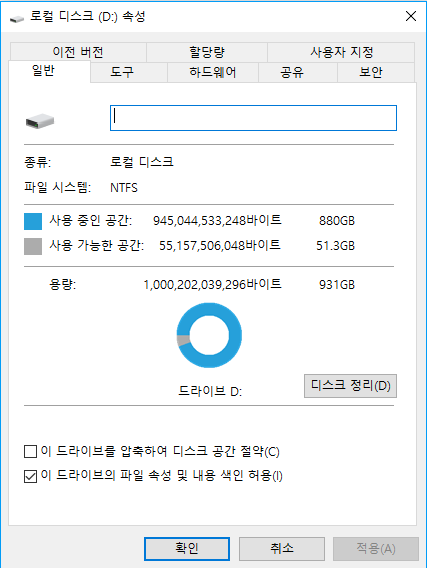Click the blue used space swatch
Image resolution: width=427 pixels, height=568 pixels.
[33, 221]
